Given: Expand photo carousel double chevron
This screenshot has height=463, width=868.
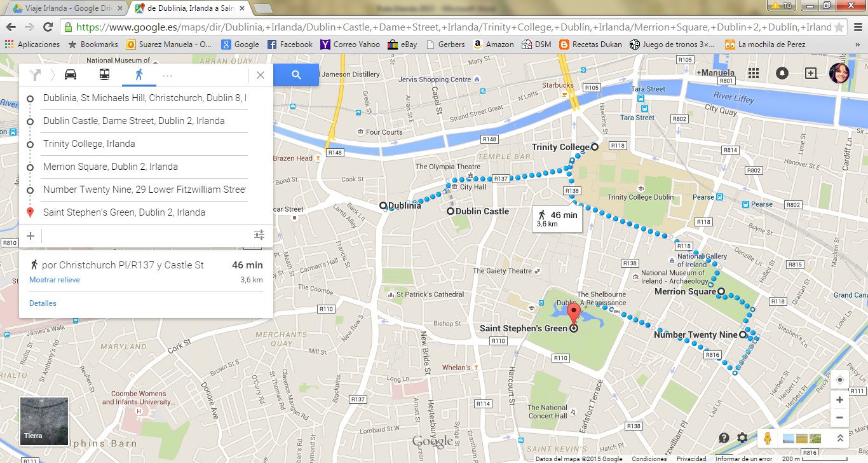Looking at the screenshot, I should [x=839, y=438].
